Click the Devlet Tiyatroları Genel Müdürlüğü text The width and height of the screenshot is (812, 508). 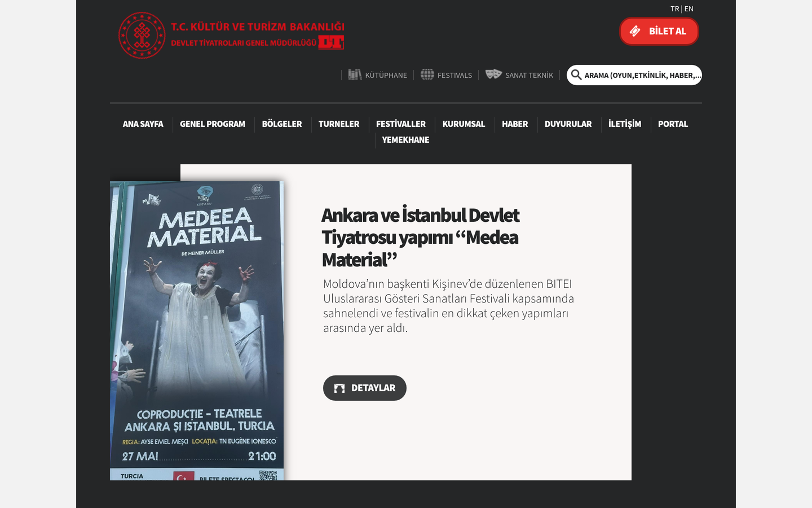coord(244,43)
